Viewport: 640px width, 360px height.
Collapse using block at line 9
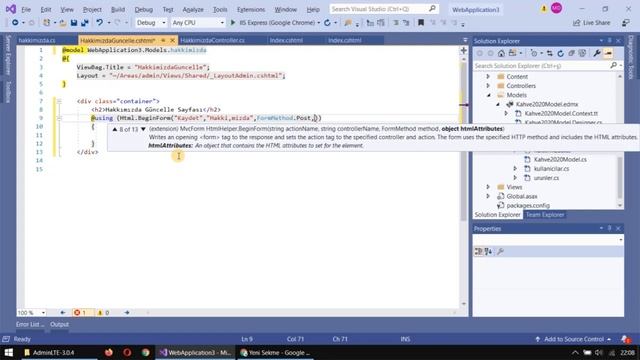coord(59,118)
